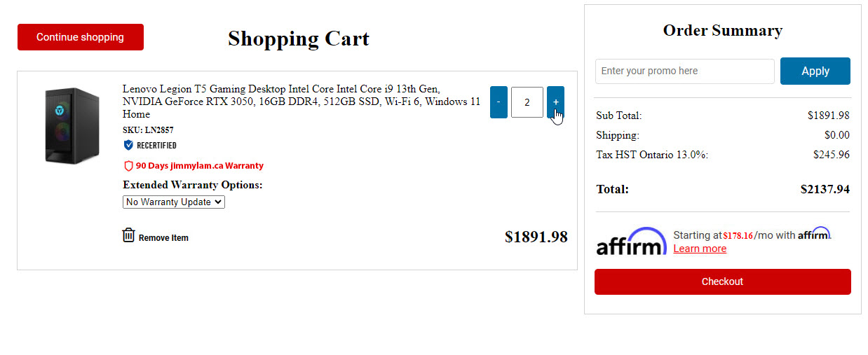Click the 90 Days Warranty text
The width and height of the screenshot is (868, 355).
tap(200, 166)
